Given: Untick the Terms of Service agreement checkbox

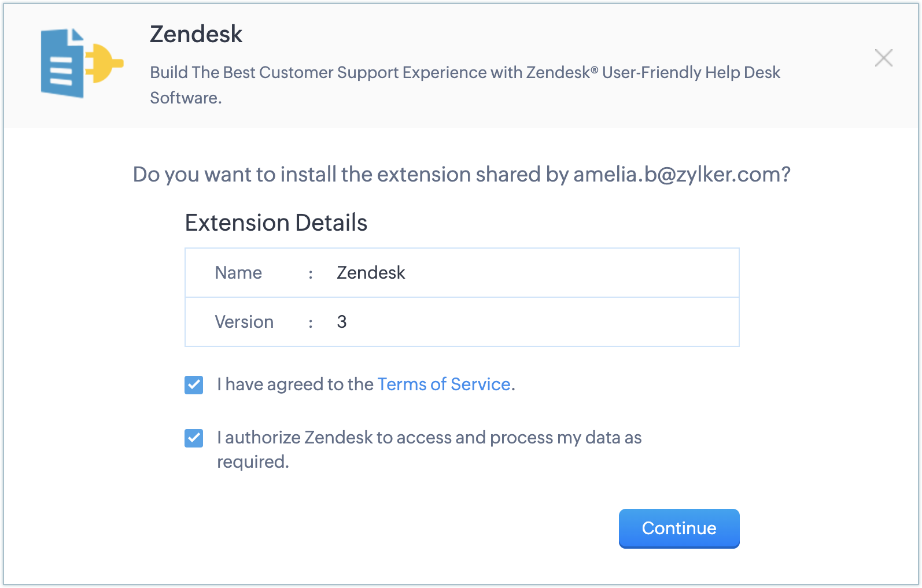Looking at the screenshot, I should [x=194, y=385].
